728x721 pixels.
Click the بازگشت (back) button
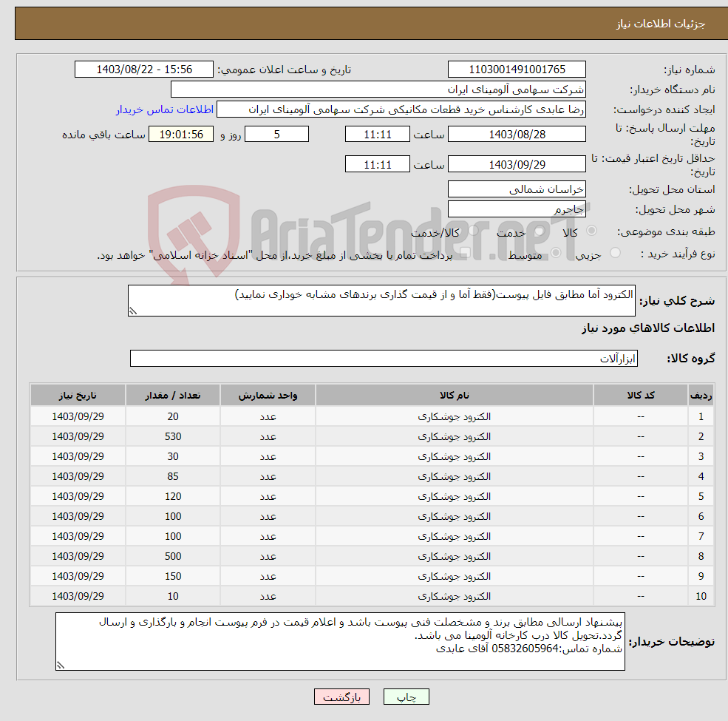click(x=341, y=697)
